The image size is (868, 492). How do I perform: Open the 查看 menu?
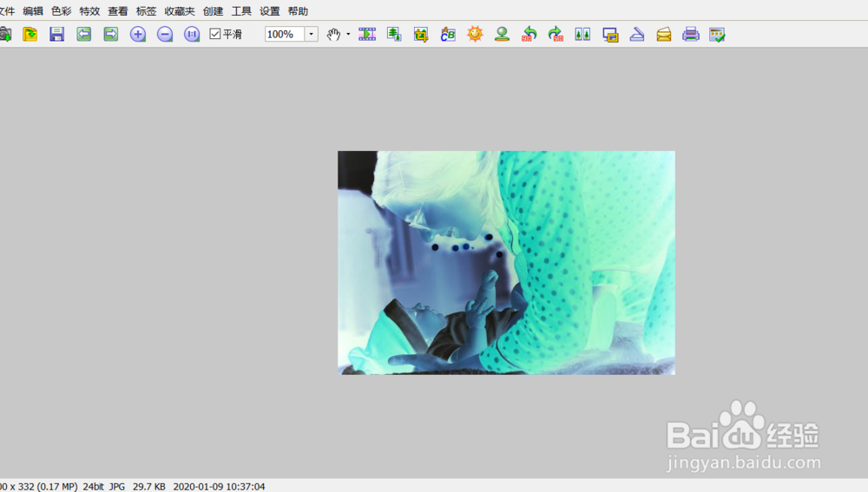(117, 11)
